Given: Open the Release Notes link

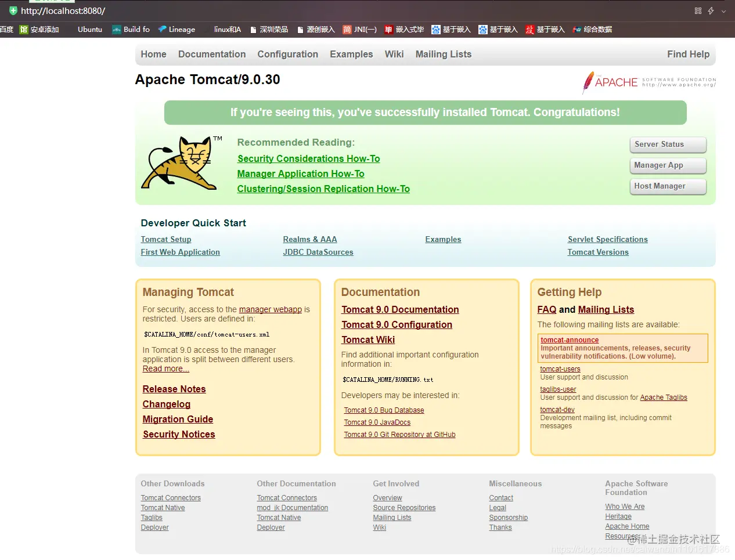Looking at the screenshot, I should click(x=174, y=389).
